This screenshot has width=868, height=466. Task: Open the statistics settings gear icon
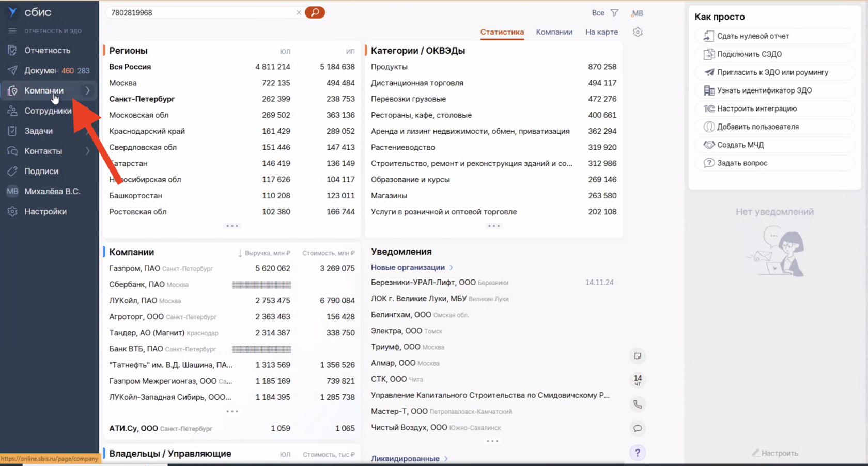[x=638, y=32]
